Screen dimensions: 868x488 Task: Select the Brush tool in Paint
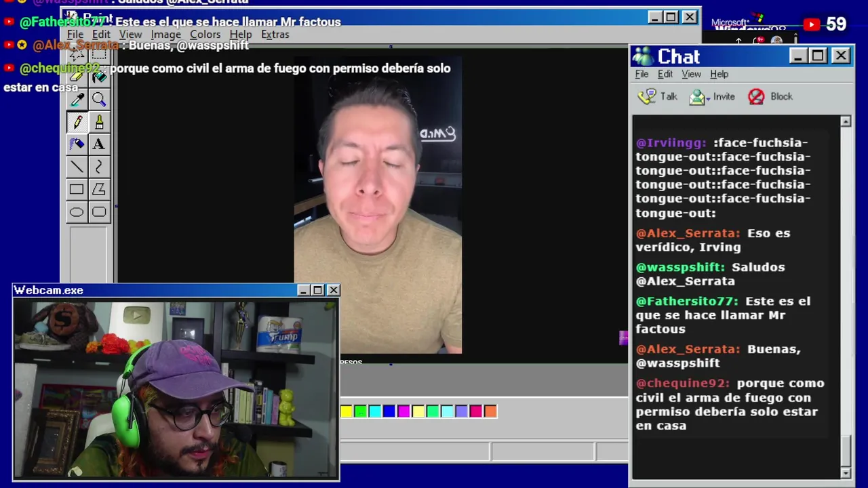99,122
